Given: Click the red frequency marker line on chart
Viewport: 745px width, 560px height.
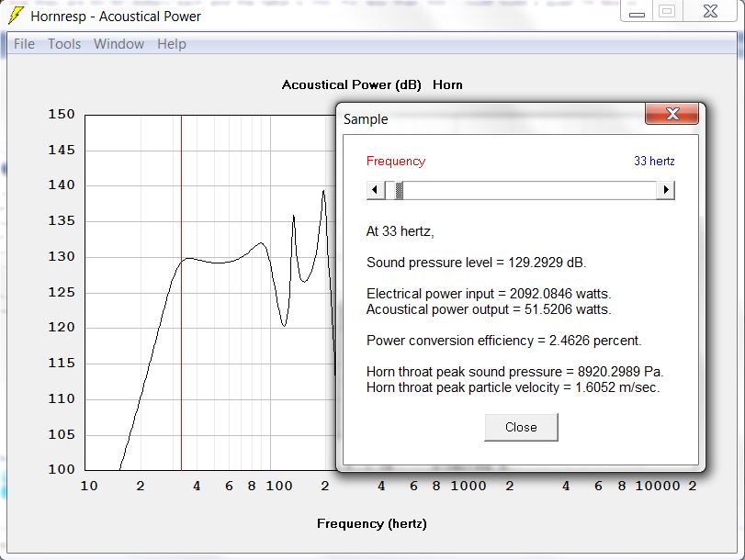Looking at the screenshot, I should [182, 292].
